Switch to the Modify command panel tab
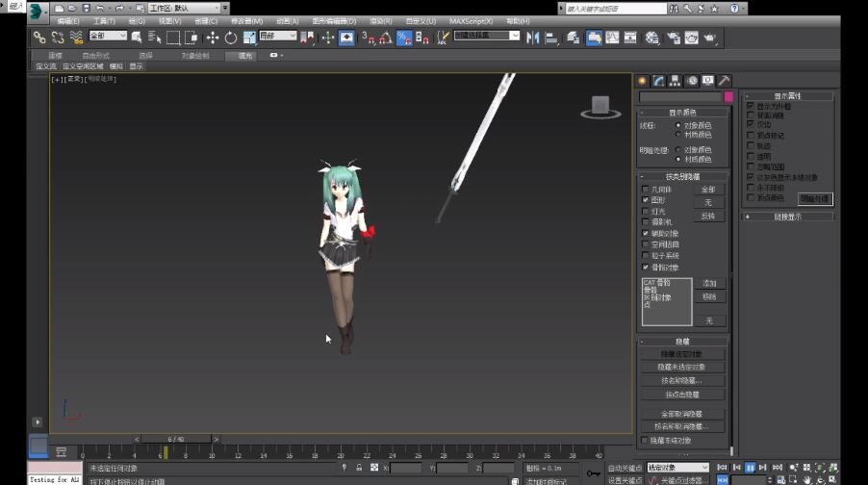Image resolution: width=868 pixels, height=485 pixels. tap(658, 81)
